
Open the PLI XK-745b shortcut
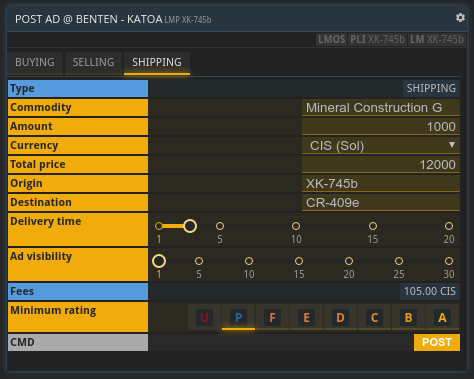pos(377,39)
